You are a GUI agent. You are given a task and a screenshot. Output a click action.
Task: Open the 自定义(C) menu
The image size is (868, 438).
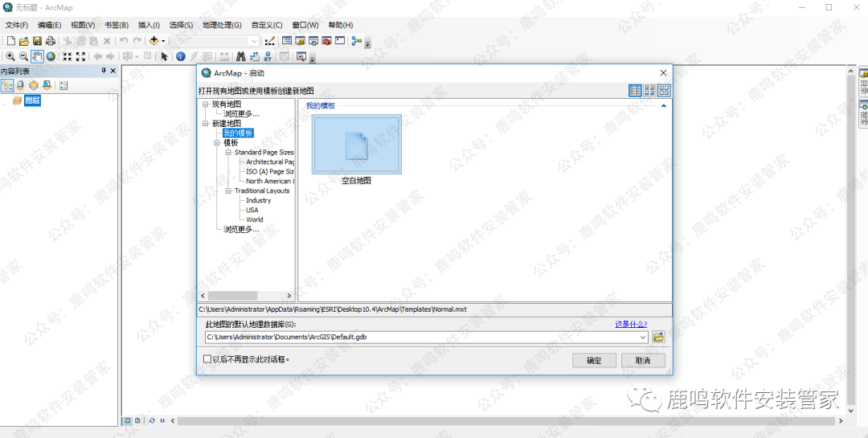click(x=267, y=25)
